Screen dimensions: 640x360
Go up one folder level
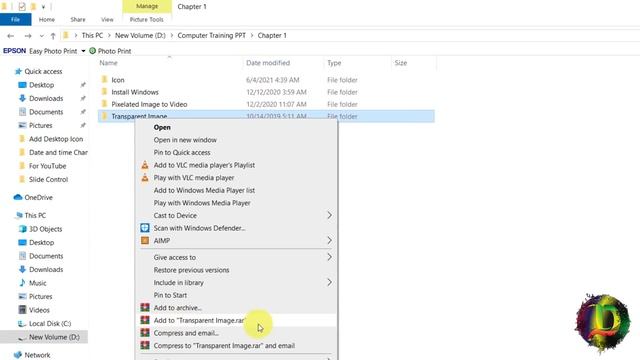[x=53, y=36]
